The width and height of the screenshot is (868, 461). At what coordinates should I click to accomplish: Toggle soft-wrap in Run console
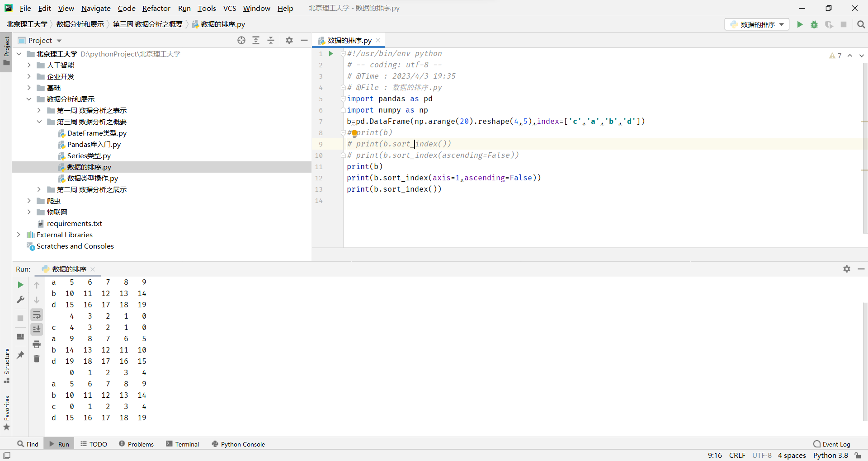tap(37, 315)
